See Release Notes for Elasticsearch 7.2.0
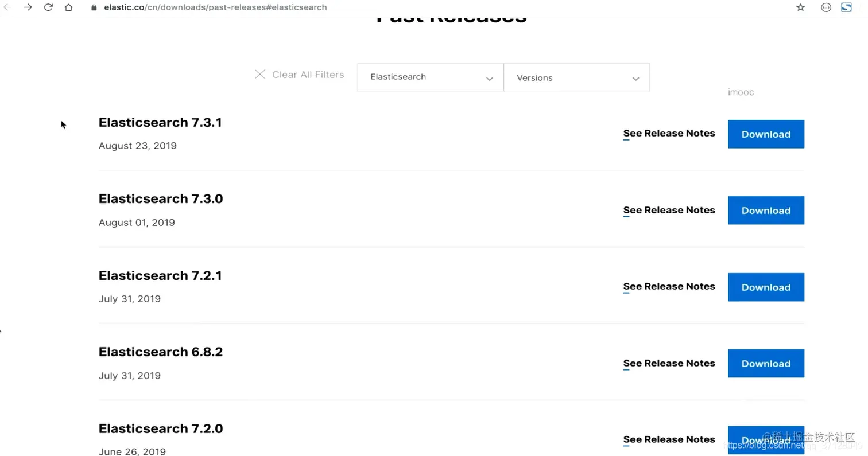The width and height of the screenshot is (868, 456). click(x=669, y=439)
